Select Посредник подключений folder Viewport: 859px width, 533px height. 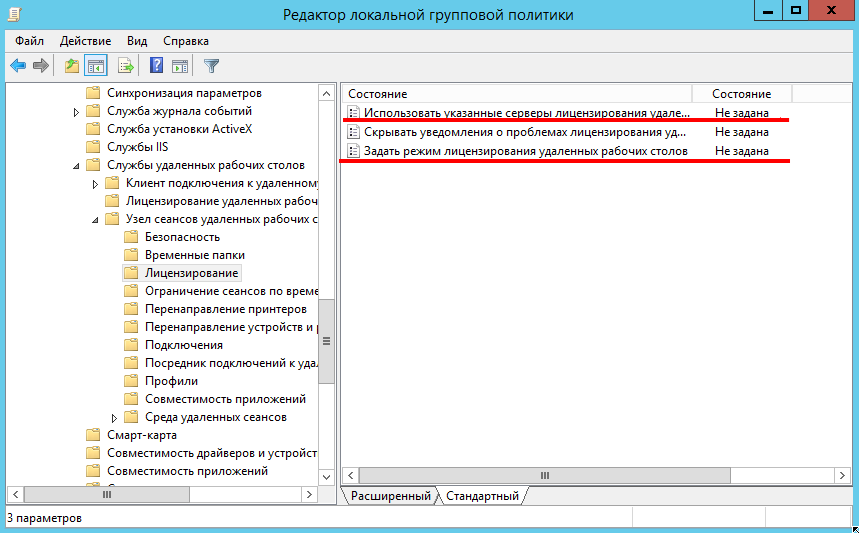pos(231,363)
